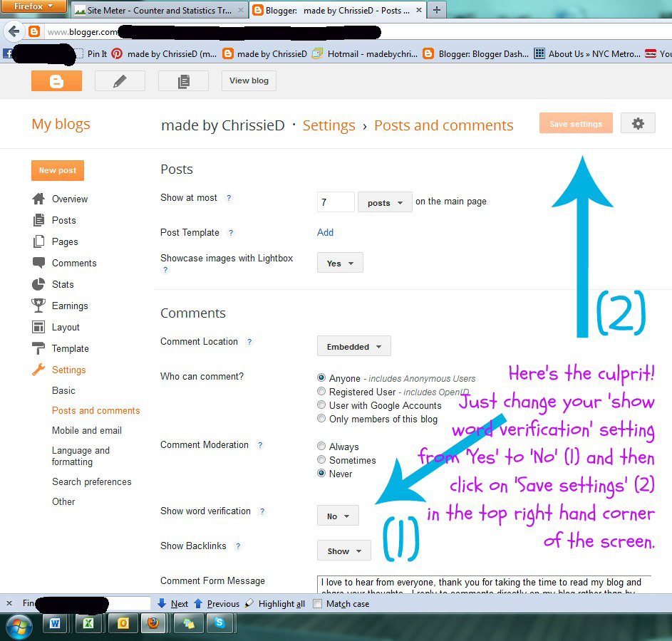Switch to the Site Meter tab
Image resolution: width=672 pixels, height=641 pixels.
click(x=159, y=10)
